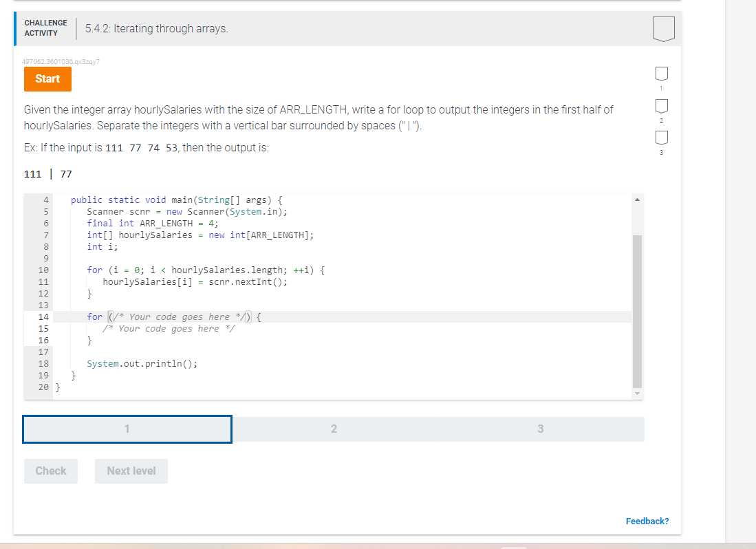Click the 'System.out.println();' line
Image resolution: width=756 pixels, height=549 pixels.
pos(142,364)
